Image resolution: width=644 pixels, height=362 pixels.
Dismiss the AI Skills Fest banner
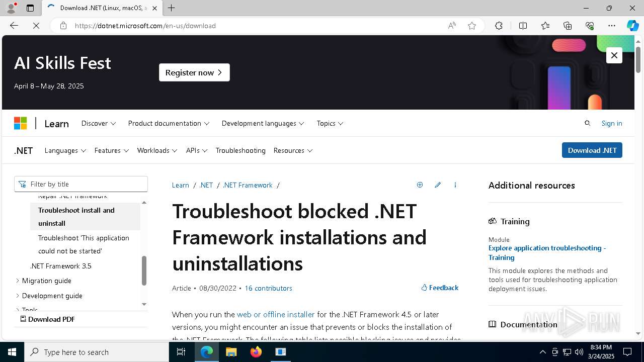(x=614, y=55)
